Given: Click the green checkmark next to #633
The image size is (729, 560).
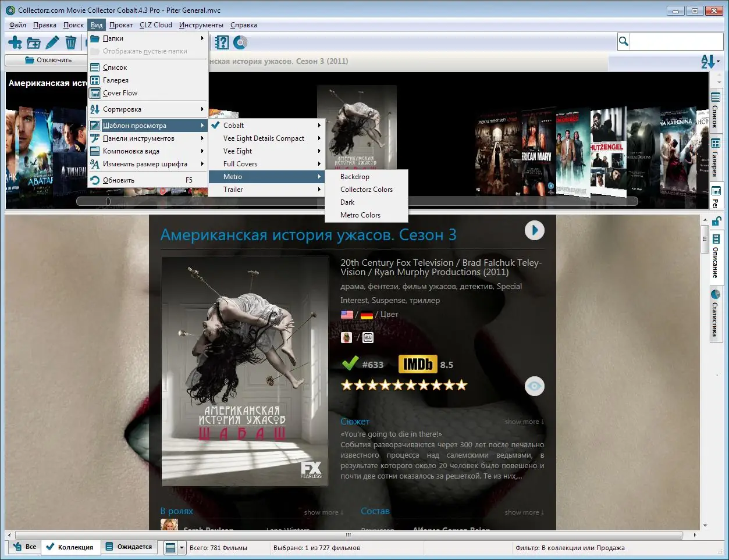Looking at the screenshot, I should [350, 363].
